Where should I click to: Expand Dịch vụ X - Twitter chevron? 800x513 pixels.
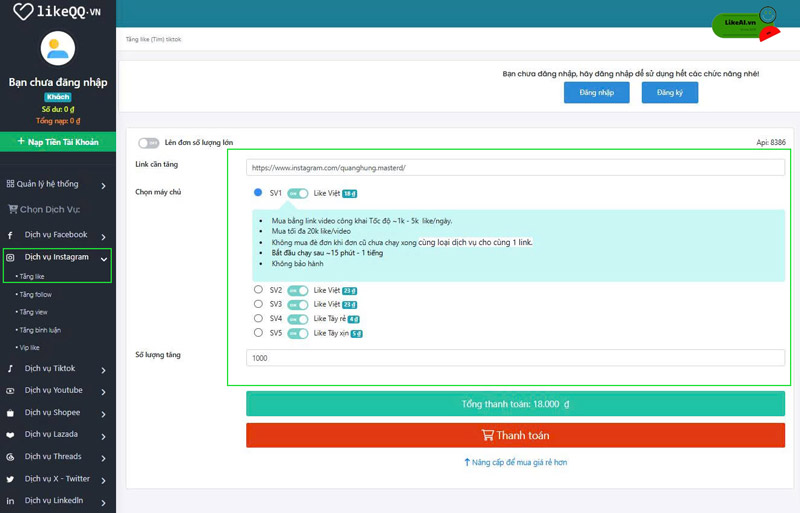[104, 480]
